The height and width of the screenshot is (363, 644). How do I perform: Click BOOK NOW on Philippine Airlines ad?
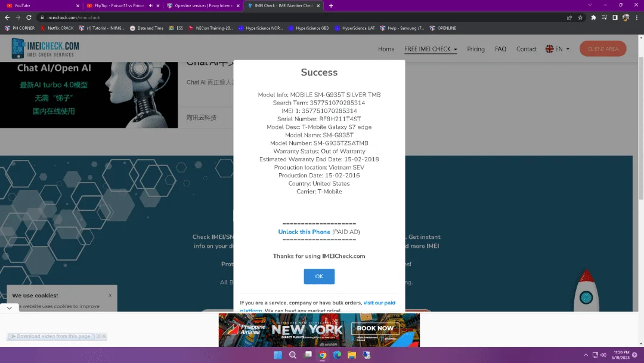[375, 328]
